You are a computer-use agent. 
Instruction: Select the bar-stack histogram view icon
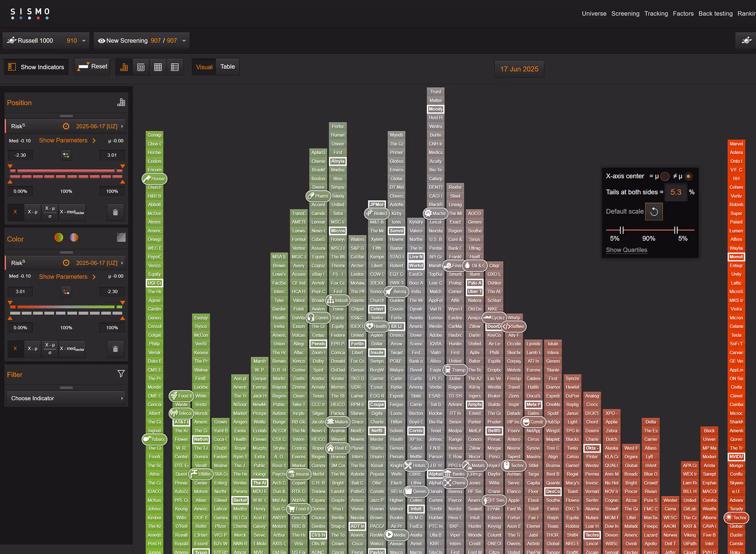point(124,67)
